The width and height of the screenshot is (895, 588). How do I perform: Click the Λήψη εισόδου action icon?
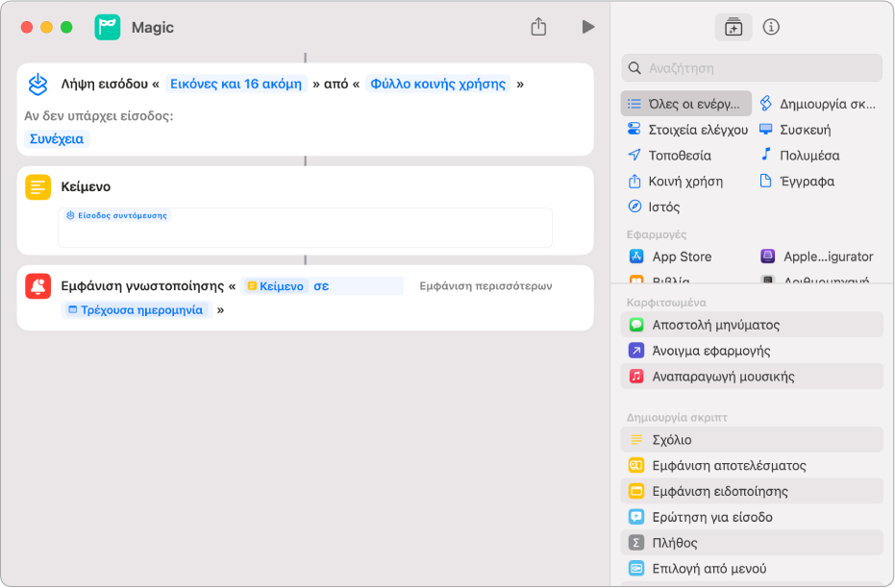point(38,84)
